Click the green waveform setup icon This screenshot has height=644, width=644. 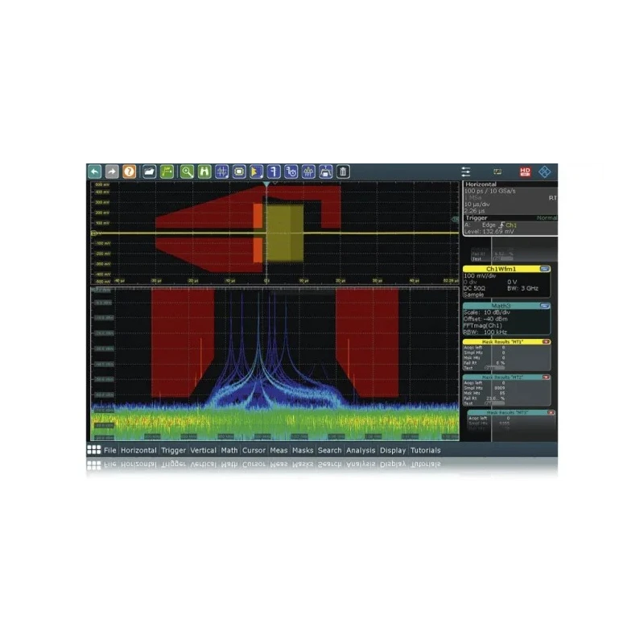[167, 171]
